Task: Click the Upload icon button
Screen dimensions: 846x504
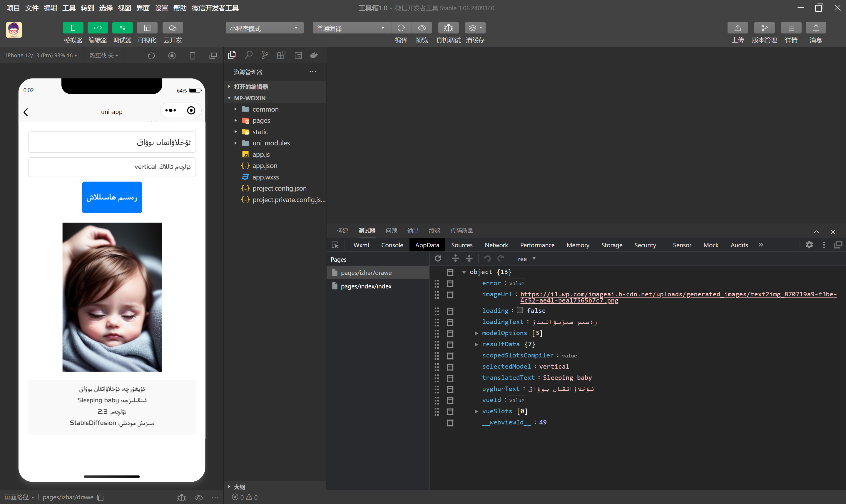Action: pos(737,28)
